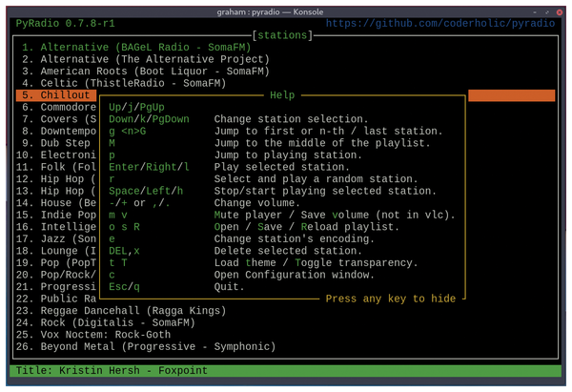Click 'Jump to playing station.' help line

288,155
